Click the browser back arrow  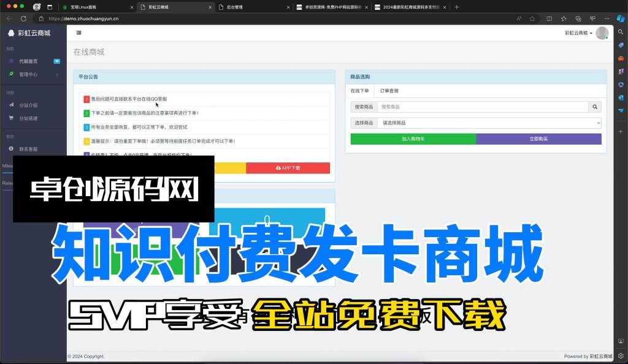click(9, 18)
